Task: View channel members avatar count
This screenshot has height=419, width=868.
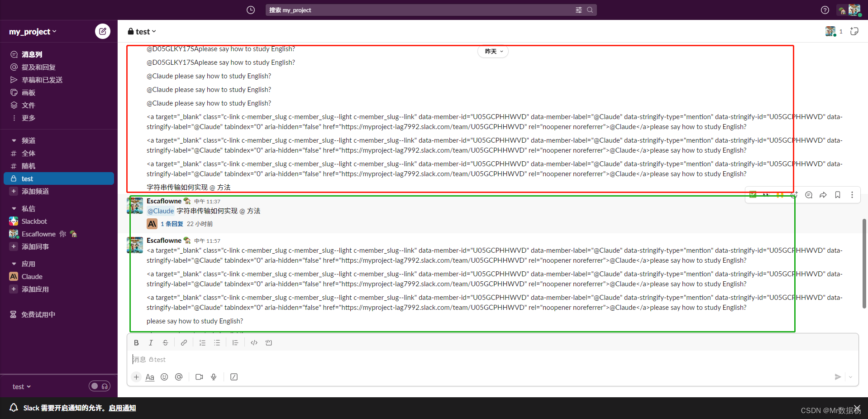Action: pyautogui.click(x=834, y=31)
